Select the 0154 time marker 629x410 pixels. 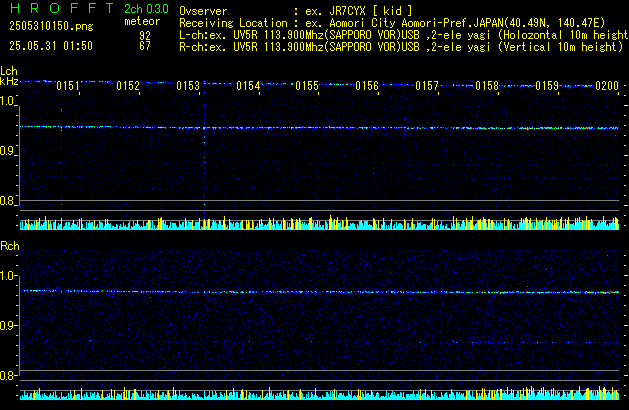248,86
